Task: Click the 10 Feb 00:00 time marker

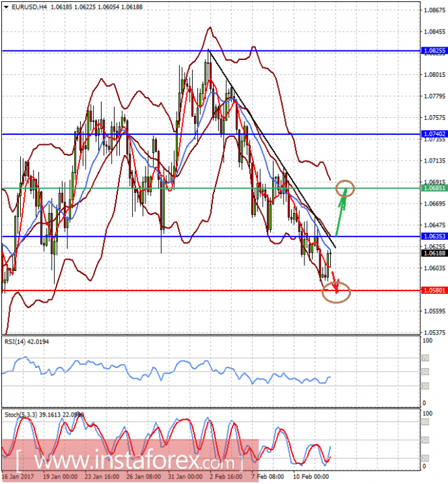Action: pos(311,477)
